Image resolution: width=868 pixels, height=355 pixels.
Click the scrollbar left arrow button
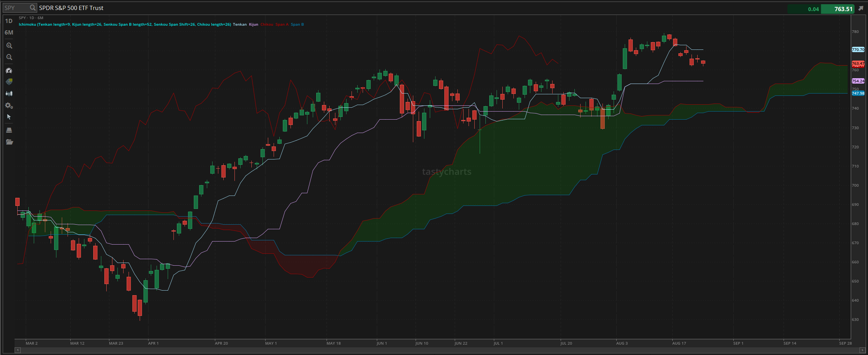tap(17, 350)
